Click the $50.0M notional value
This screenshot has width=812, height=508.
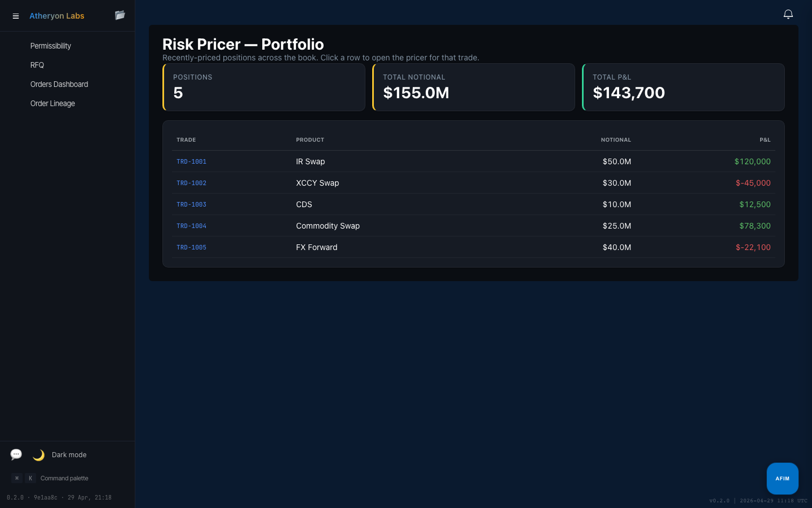click(617, 161)
